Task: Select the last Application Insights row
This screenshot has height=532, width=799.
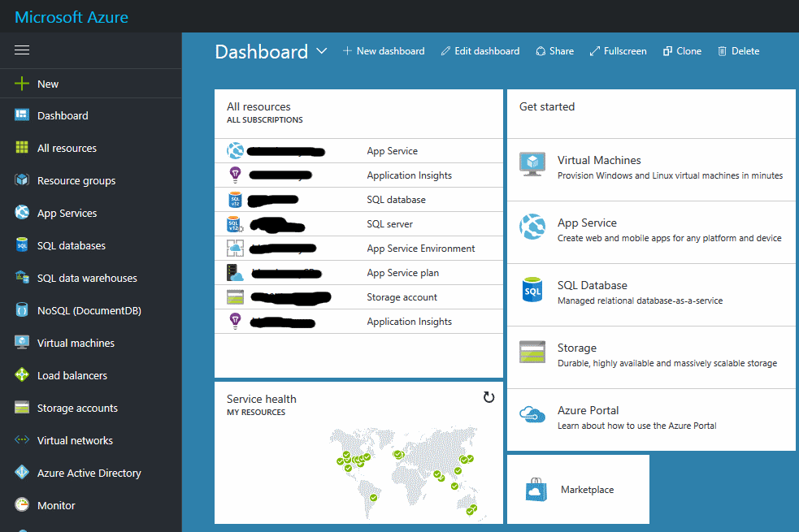Action: pyautogui.click(x=358, y=322)
